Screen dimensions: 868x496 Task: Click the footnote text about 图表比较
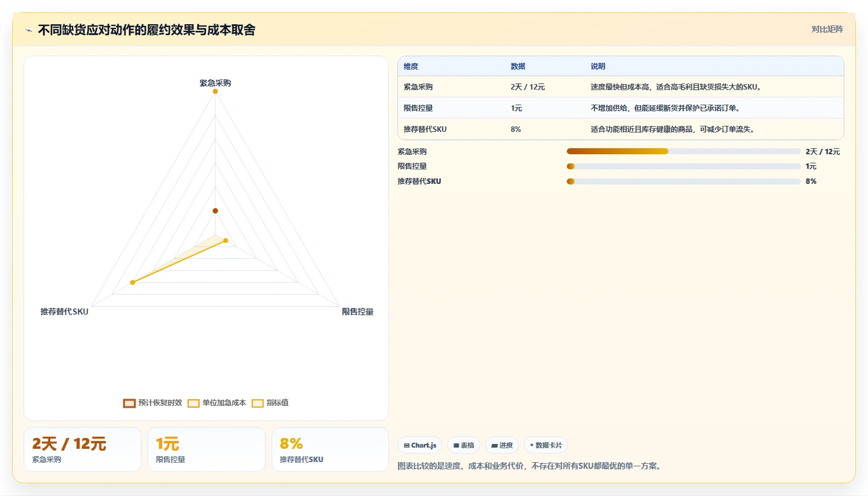(529, 466)
